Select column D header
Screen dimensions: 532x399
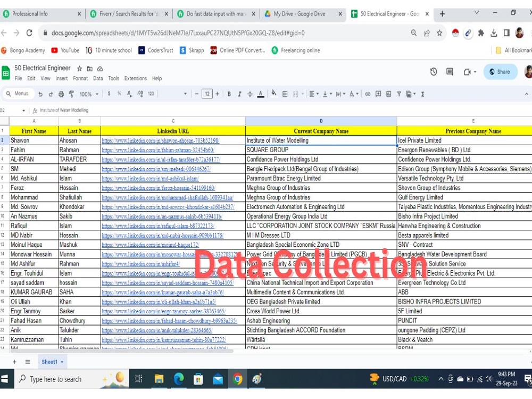(x=321, y=121)
